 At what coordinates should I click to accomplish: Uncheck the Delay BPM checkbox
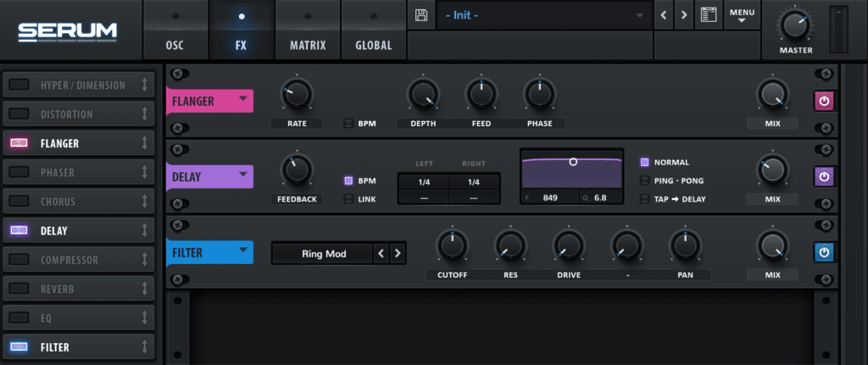tap(348, 180)
